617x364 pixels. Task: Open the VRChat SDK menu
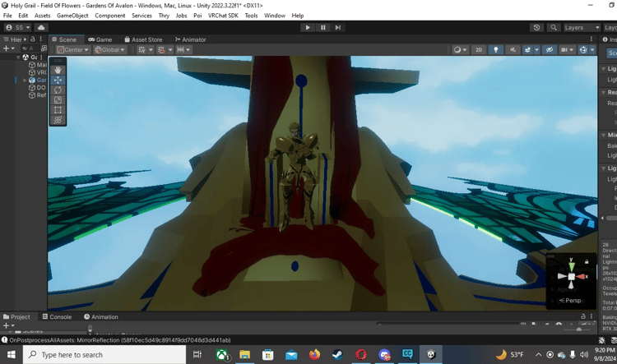[x=223, y=16]
